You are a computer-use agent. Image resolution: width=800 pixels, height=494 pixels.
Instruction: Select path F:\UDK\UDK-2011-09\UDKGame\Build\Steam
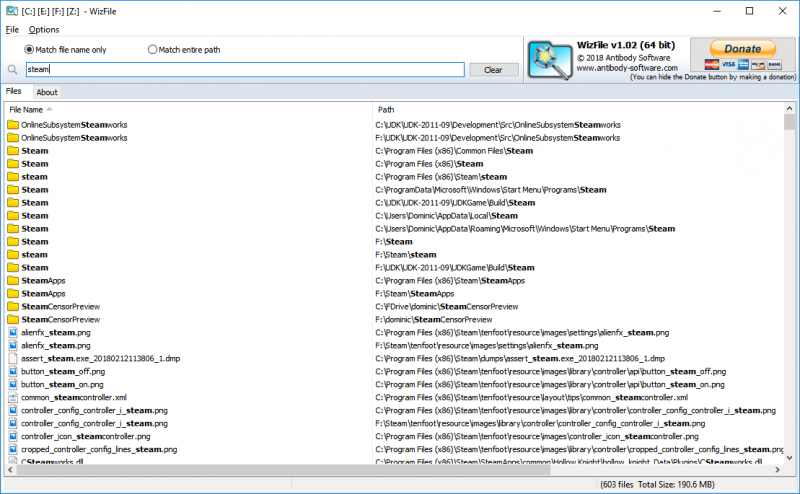point(455,267)
